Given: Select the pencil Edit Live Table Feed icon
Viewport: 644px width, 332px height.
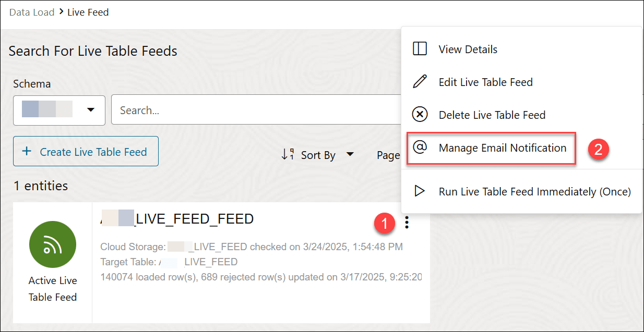Looking at the screenshot, I should [421, 82].
